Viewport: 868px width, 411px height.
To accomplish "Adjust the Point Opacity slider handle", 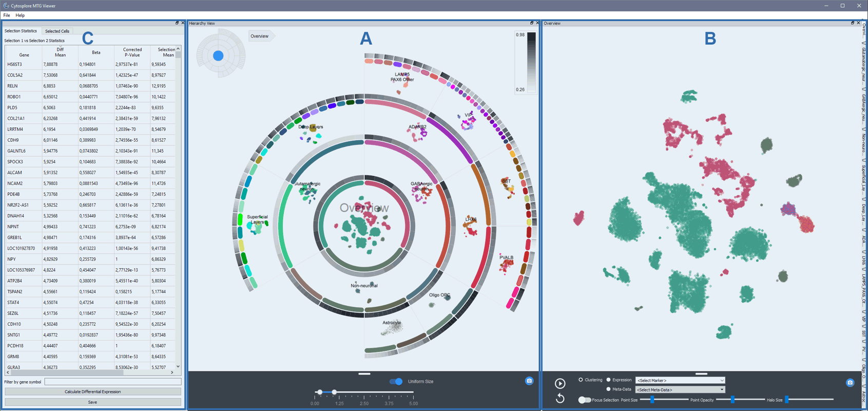I will click(x=732, y=399).
